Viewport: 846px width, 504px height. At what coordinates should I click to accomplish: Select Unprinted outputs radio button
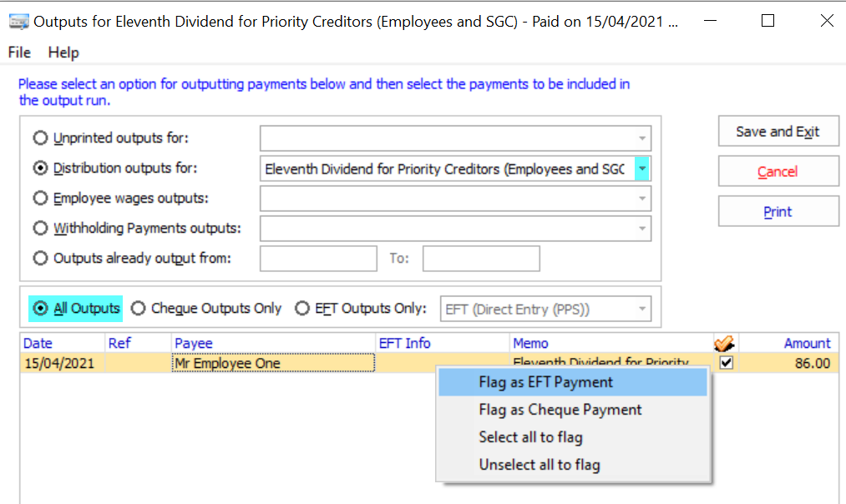40,138
